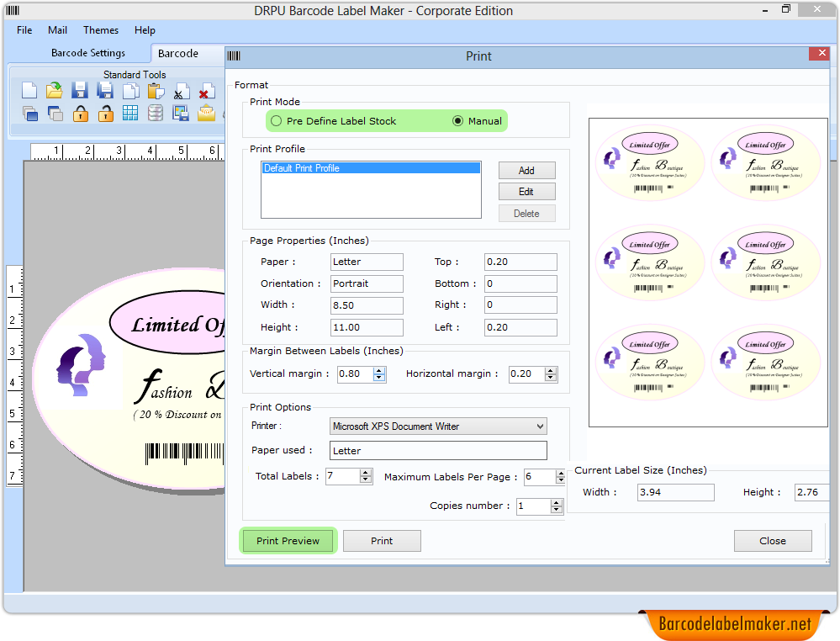Click the send to back icon
The height and width of the screenshot is (641, 840).
point(55,113)
